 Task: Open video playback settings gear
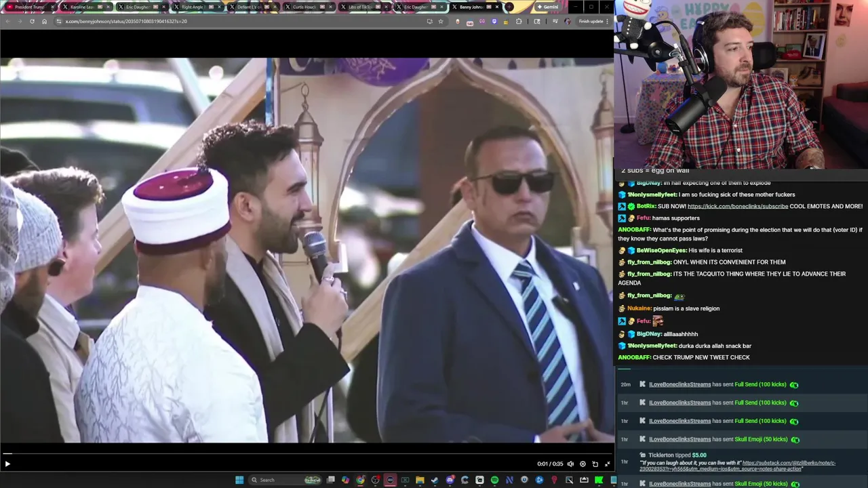coord(583,464)
